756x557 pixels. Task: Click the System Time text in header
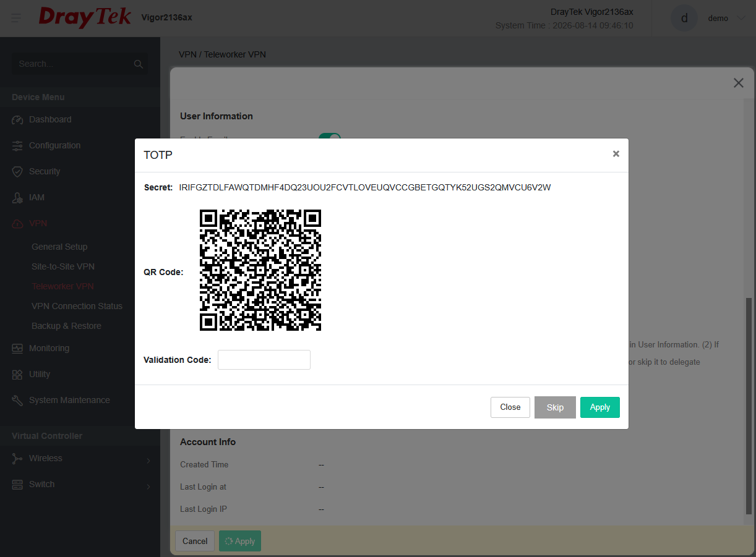[x=564, y=25]
